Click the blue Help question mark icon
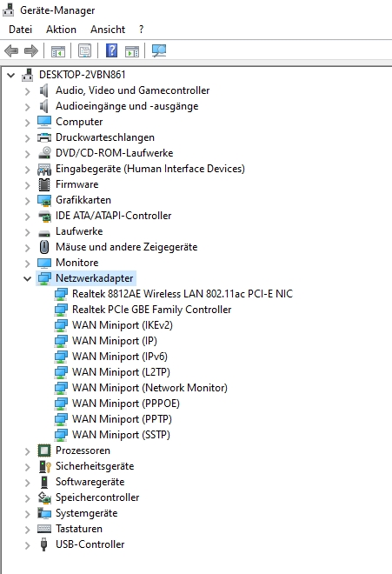 [x=111, y=50]
